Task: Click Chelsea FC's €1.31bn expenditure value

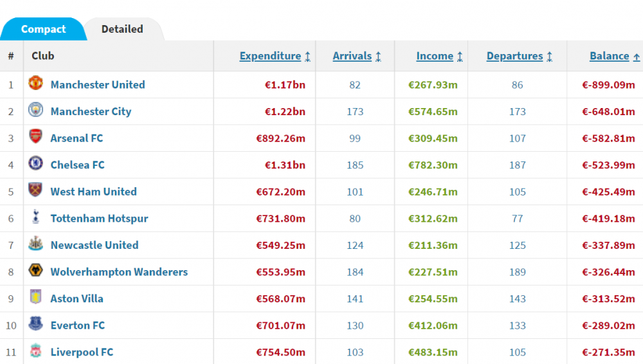Action: click(285, 165)
